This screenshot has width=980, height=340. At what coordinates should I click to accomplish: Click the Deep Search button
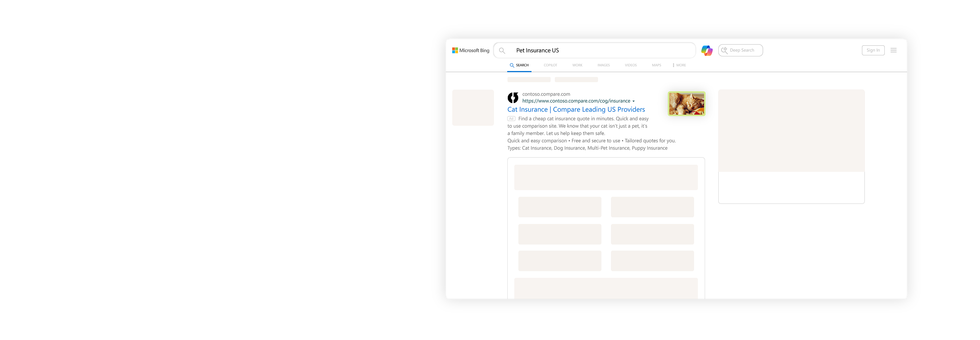740,50
